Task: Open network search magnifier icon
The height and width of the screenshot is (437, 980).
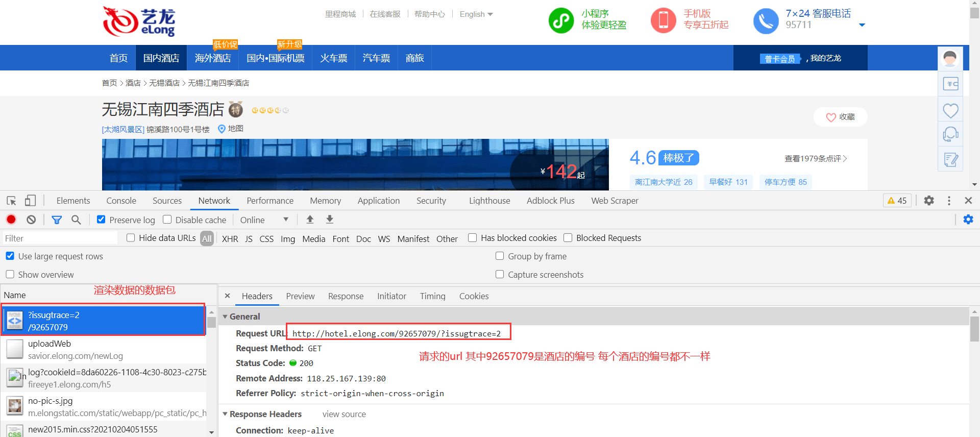Action: [76, 220]
